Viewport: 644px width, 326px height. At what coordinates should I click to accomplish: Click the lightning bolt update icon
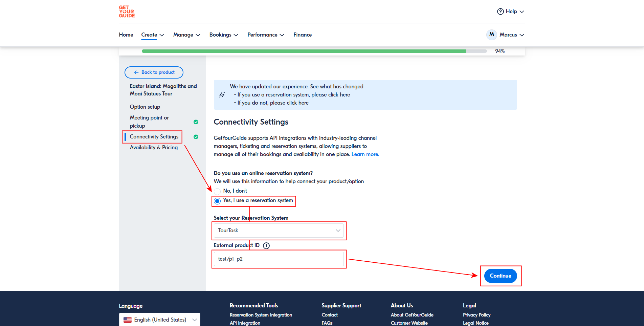click(x=222, y=95)
